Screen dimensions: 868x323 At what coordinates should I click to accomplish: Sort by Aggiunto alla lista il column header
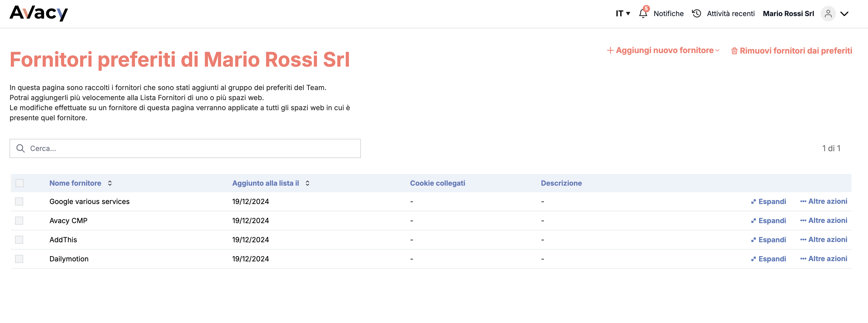[x=266, y=183]
